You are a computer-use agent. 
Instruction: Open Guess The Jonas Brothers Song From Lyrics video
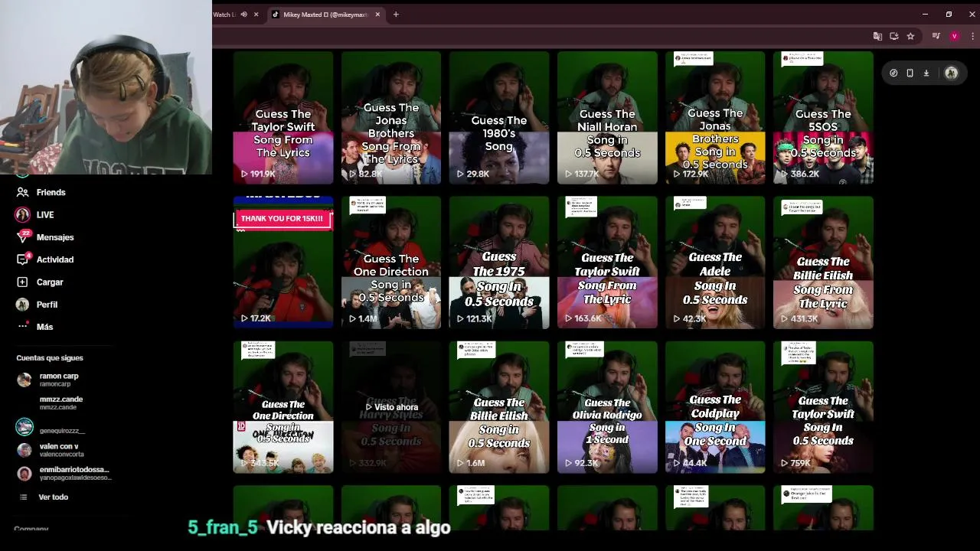click(x=391, y=118)
